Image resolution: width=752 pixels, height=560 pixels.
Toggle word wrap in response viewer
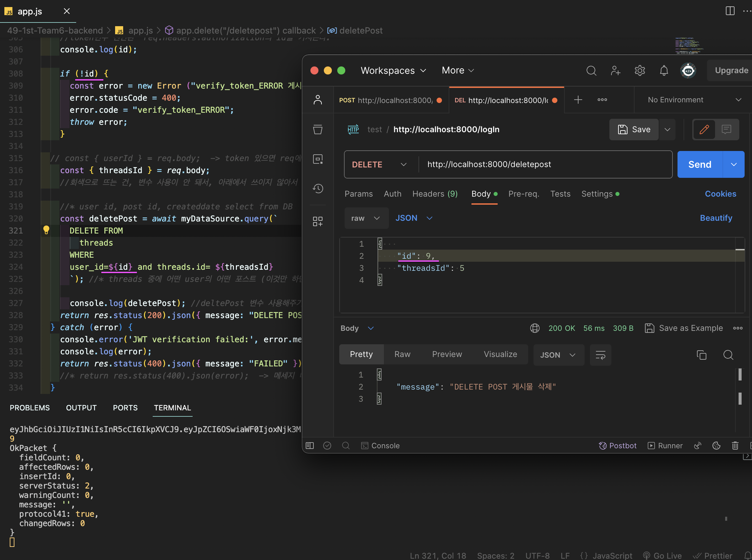pyautogui.click(x=600, y=355)
